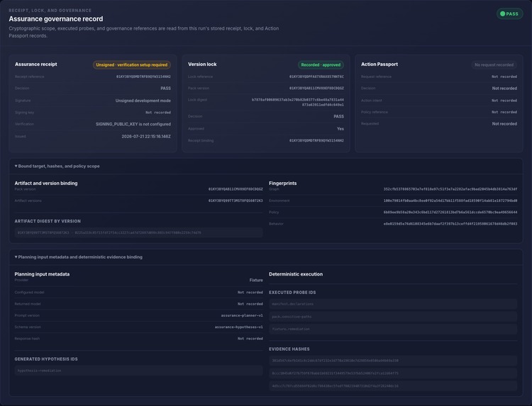
Task: Click the Assurance governance record heading
Action: 56,19
